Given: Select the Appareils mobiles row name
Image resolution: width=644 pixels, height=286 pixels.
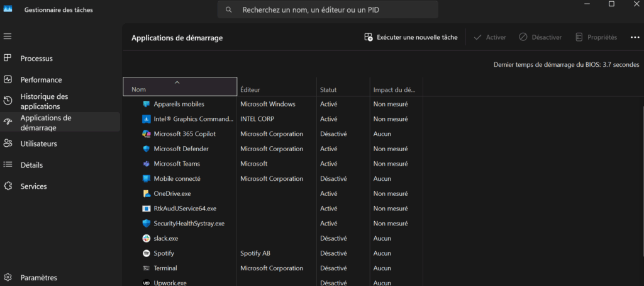Looking at the screenshot, I should pyautogui.click(x=179, y=104).
